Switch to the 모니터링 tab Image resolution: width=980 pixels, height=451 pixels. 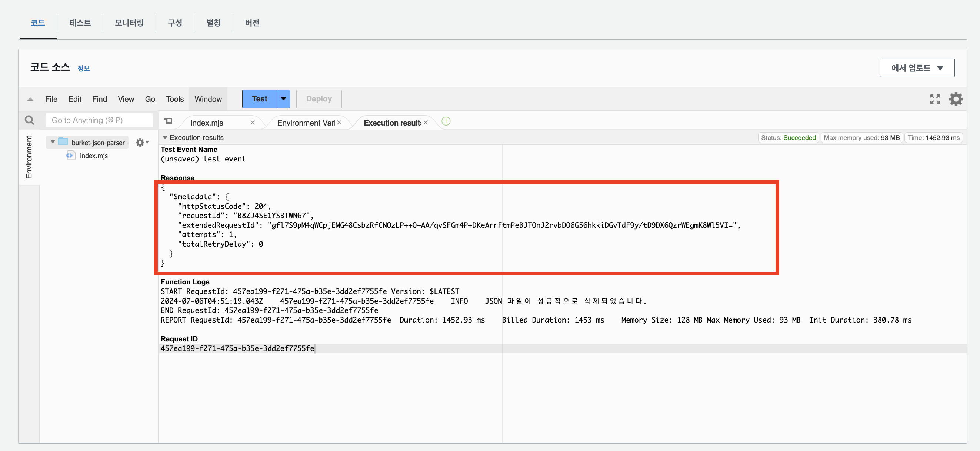point(129,23)
